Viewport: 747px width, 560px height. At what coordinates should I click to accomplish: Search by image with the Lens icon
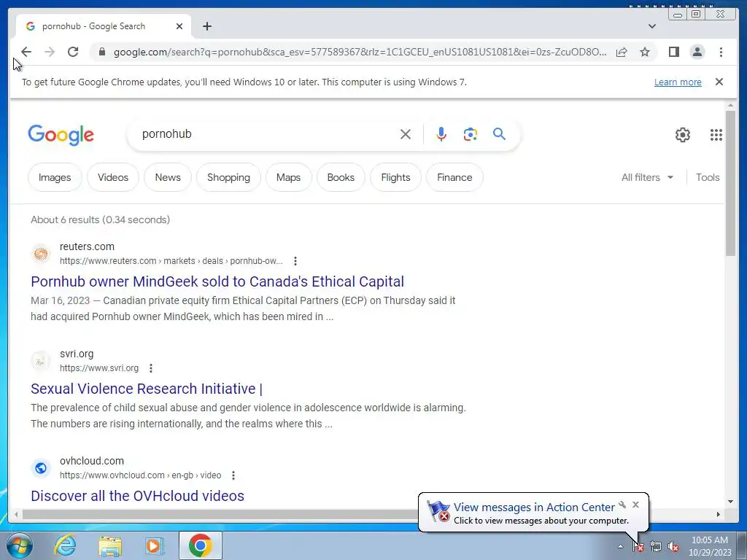471,134
